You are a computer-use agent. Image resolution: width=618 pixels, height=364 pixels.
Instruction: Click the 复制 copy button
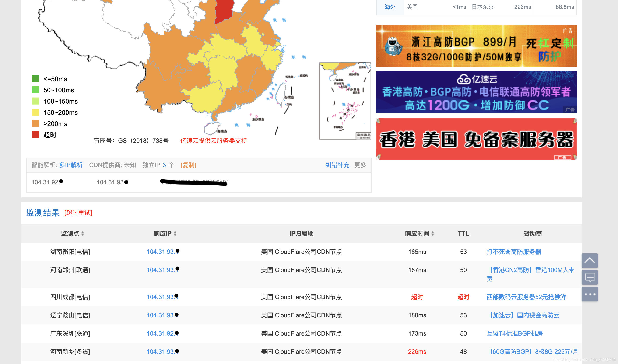click(188, 165)
